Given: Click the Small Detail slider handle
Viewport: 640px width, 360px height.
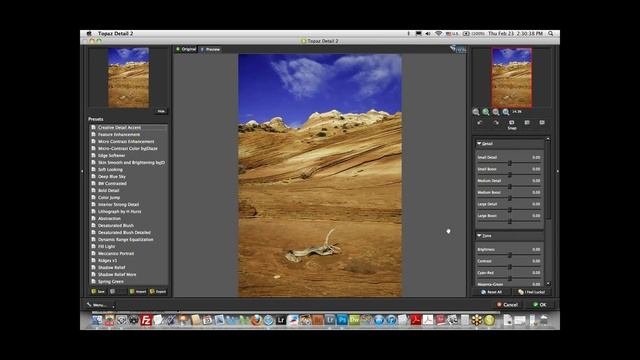Looking at the screenshot, I should 510,163.
